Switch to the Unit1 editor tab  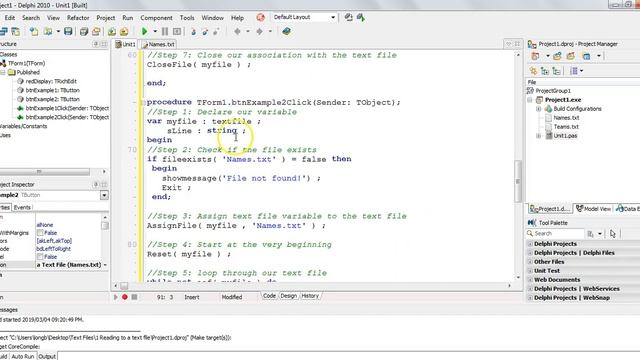(x=125, y=44)
